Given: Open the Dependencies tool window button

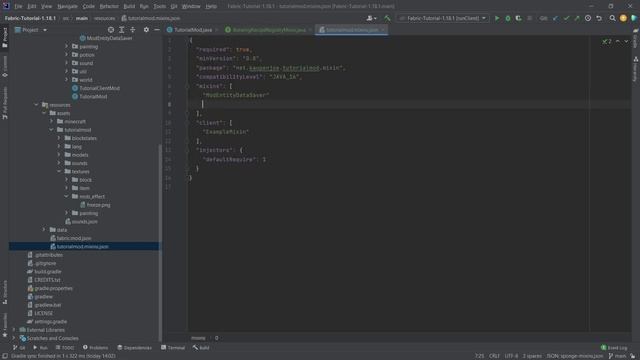Looking at the screenshot, I should (x=134, y=348).
